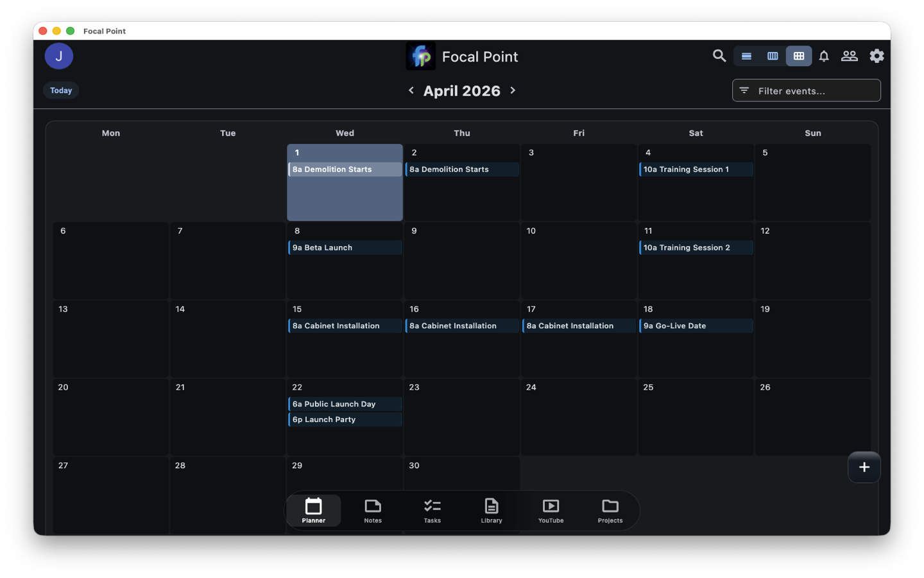Image resolution: width=924 pixels, height=578 pixels.
Task: Advance to May with the next arrow
Action: point(512,90)
